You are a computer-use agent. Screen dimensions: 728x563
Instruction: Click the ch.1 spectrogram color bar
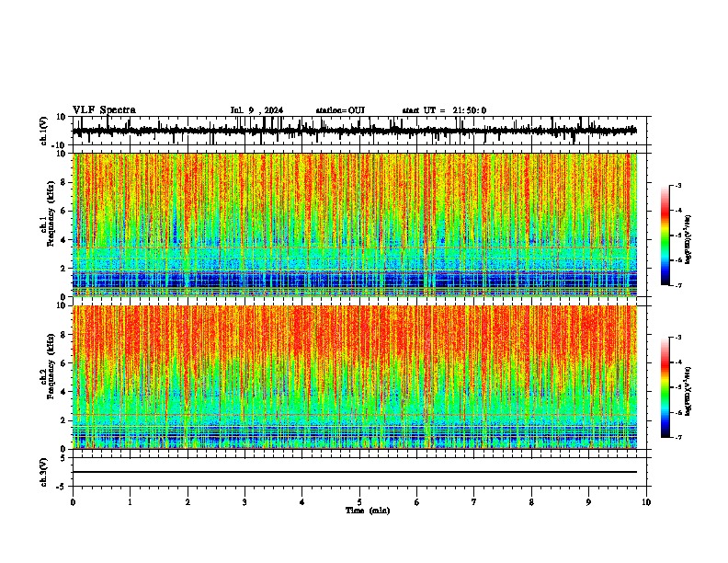click(x=665, y=236)
